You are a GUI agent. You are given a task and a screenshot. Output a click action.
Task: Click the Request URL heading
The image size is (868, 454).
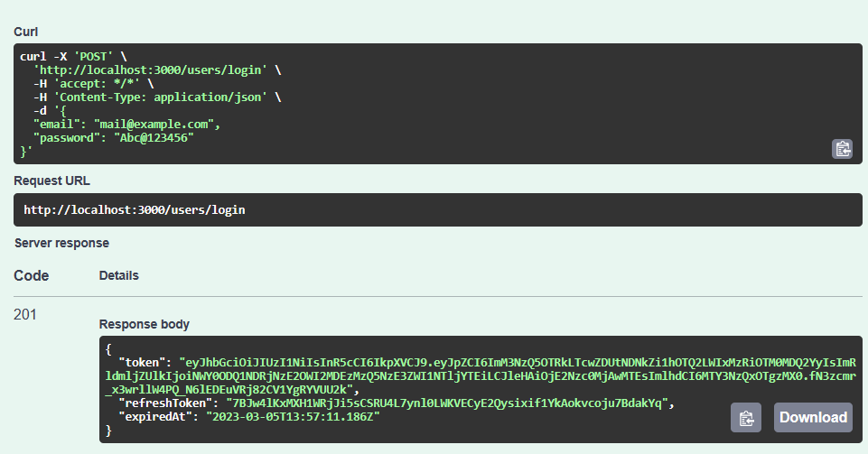coord(51,181)
